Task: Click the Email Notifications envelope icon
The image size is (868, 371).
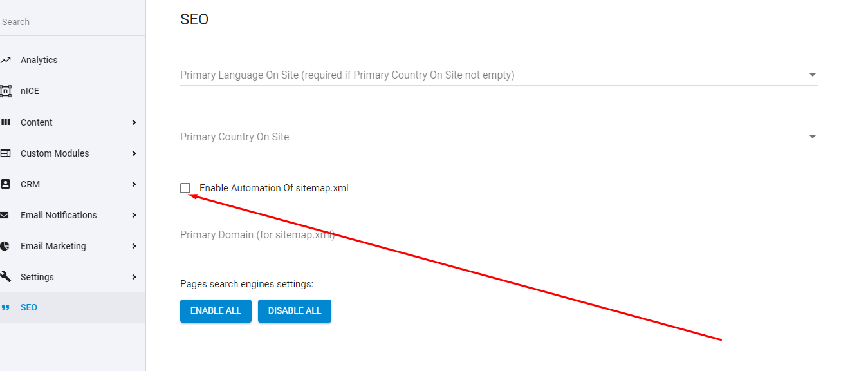Action: point(5,215)
